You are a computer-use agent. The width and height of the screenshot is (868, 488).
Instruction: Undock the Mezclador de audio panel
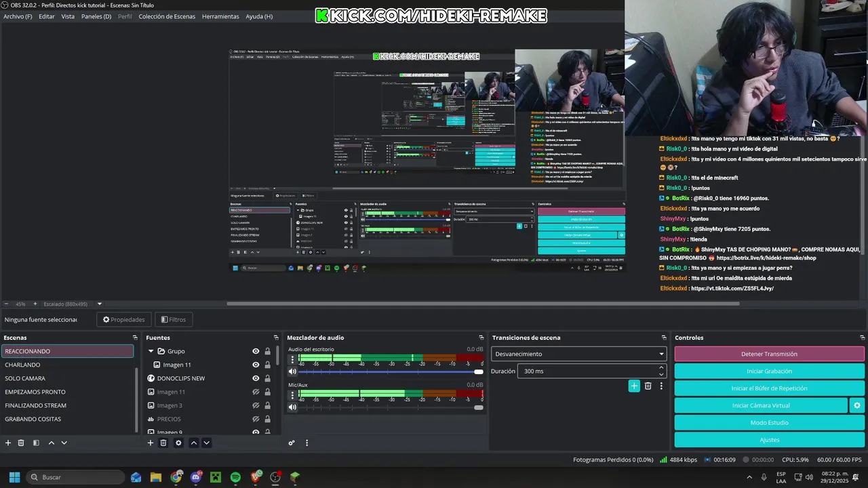pyautogui.click(x=481, y=338)
